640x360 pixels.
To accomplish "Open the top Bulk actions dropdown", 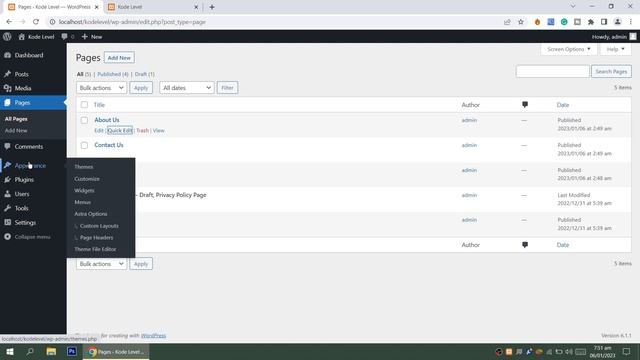I will [101, 88].
